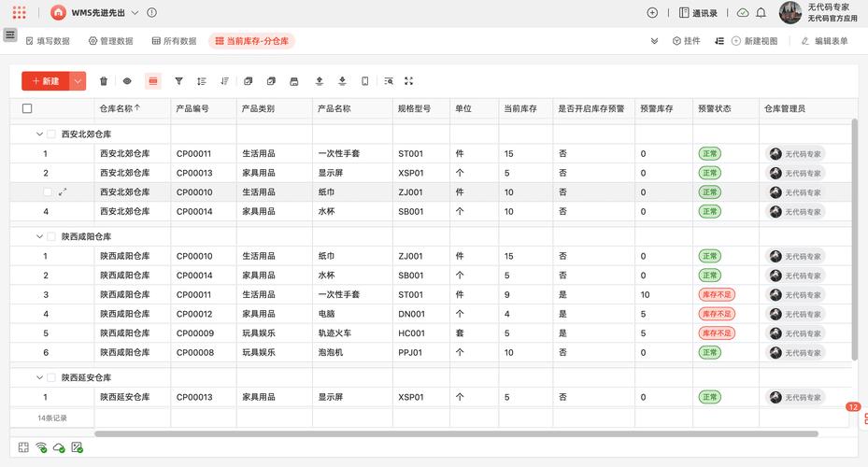The width and height of the screenshot is (868, 467).
Task: Expand more views double-chevron
Action: coord(654,41)
